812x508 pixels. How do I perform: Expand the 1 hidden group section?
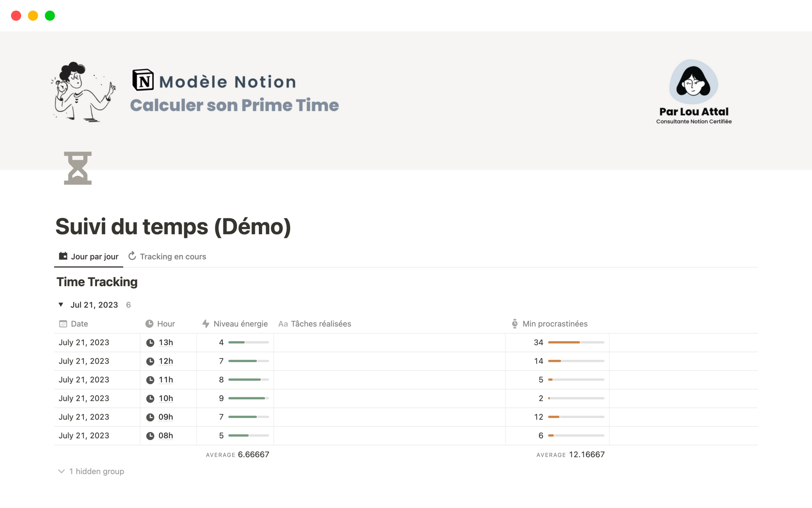pyautogui.click(x=91, y=471)
